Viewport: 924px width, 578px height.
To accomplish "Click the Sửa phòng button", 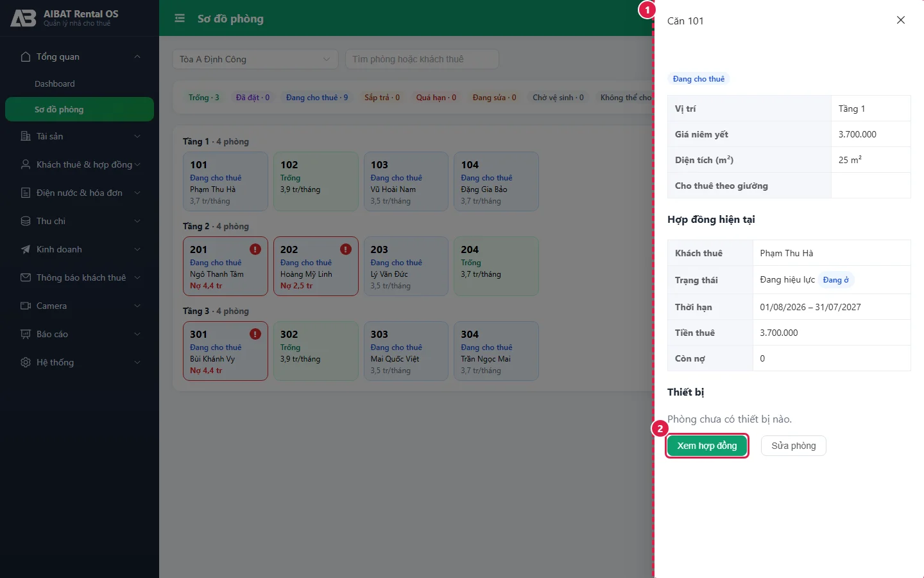I will [794, 446].
